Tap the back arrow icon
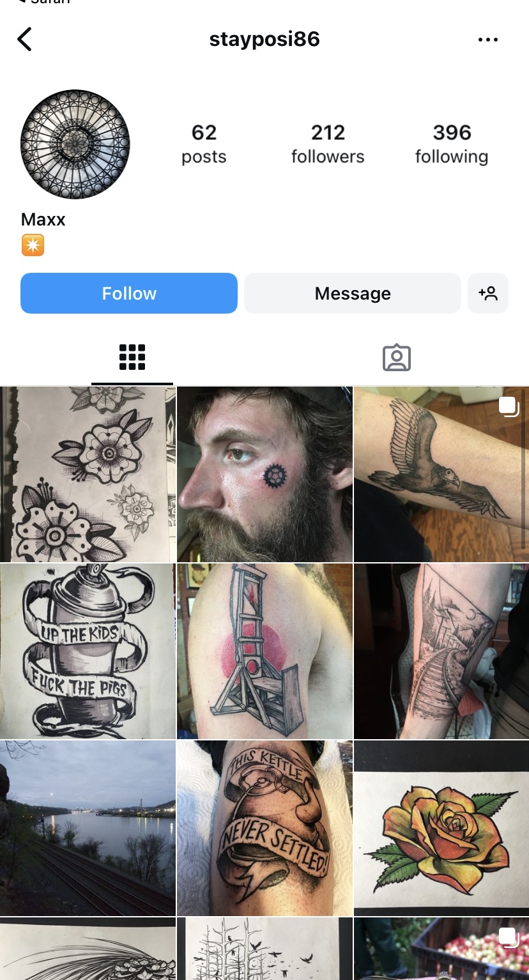 coord(24,40)
